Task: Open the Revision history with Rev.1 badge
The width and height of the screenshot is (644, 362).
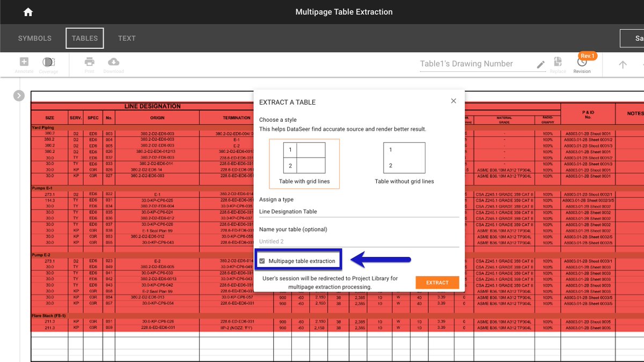Action: [582, 63]
